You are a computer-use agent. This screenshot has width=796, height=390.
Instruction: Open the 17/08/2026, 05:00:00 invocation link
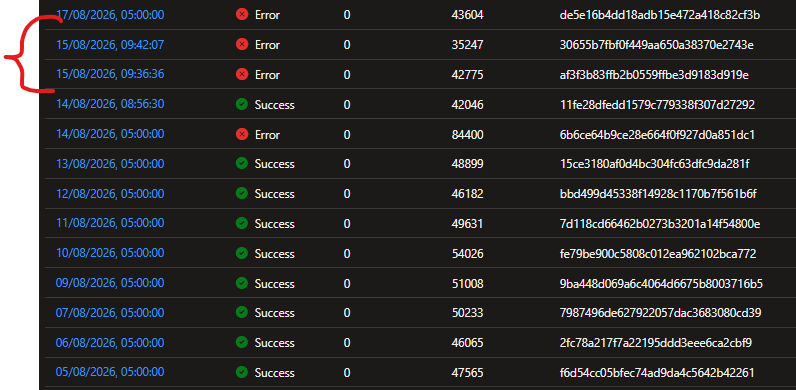[110, 15]
